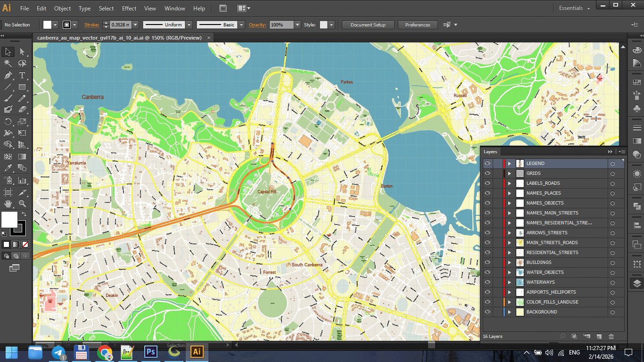Click the Delete Selection trash icon in Layers panel
The height and width of the screenshot is (362, 644).
coord(611,336)
